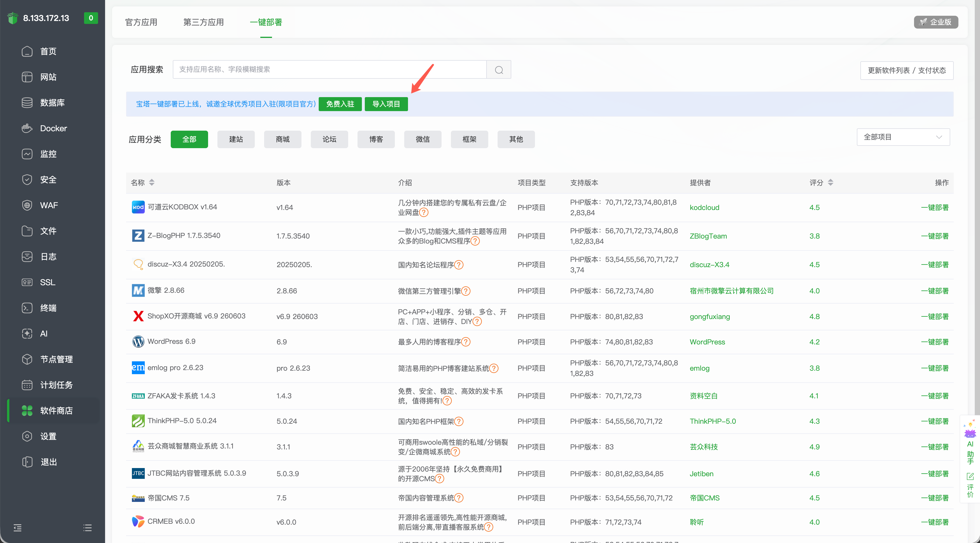This screenshot has height=543, width=980.
Task: Filter category by 微信
Action: [x=423, y=139]
